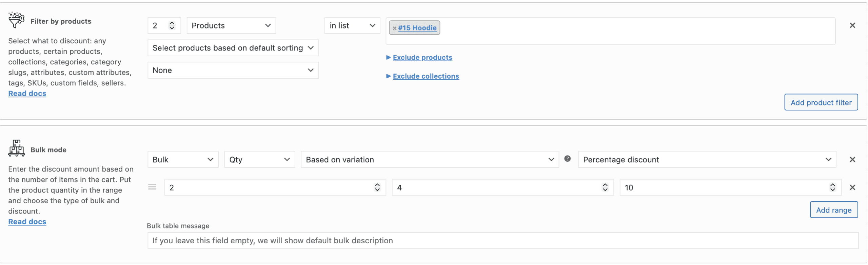
Task: Click the range 'to' field showing 4
Action: click(503, 187)
